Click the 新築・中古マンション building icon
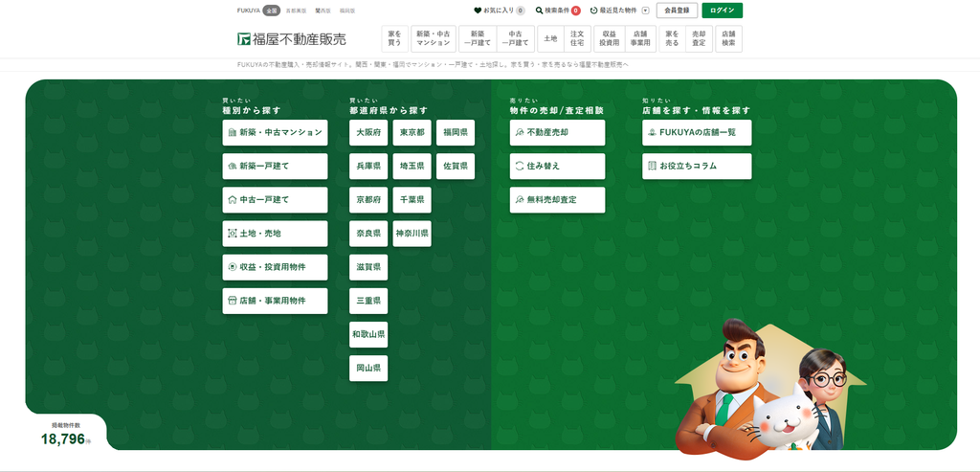 233,132
